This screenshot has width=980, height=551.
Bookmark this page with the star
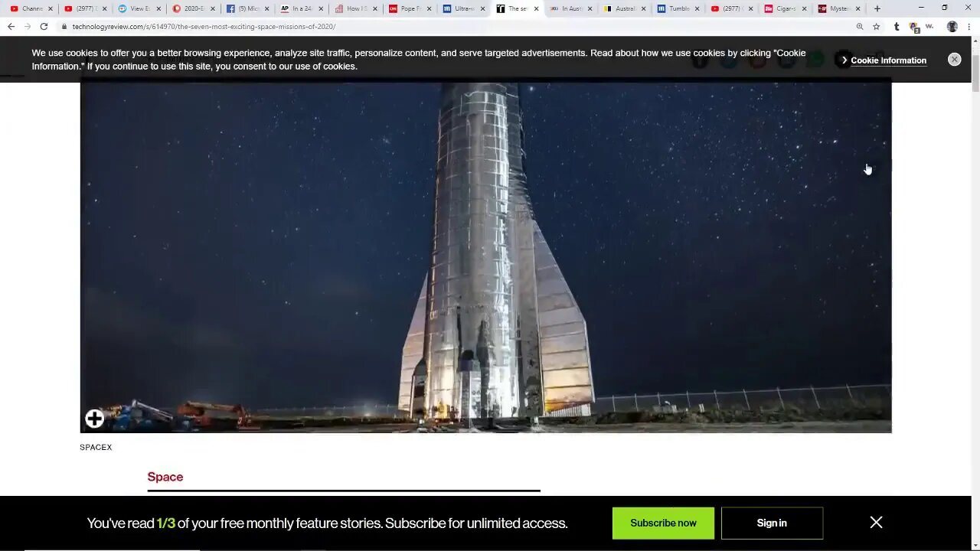[877, 26]
